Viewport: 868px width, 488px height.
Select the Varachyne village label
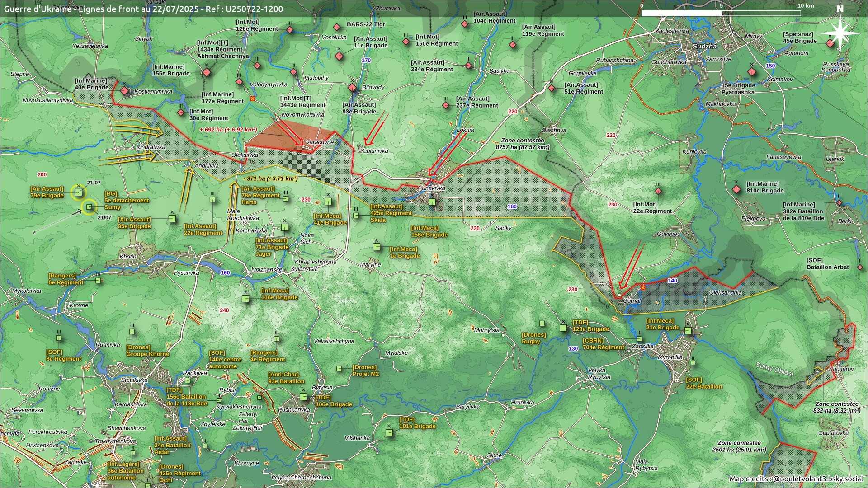click(320, 142)
